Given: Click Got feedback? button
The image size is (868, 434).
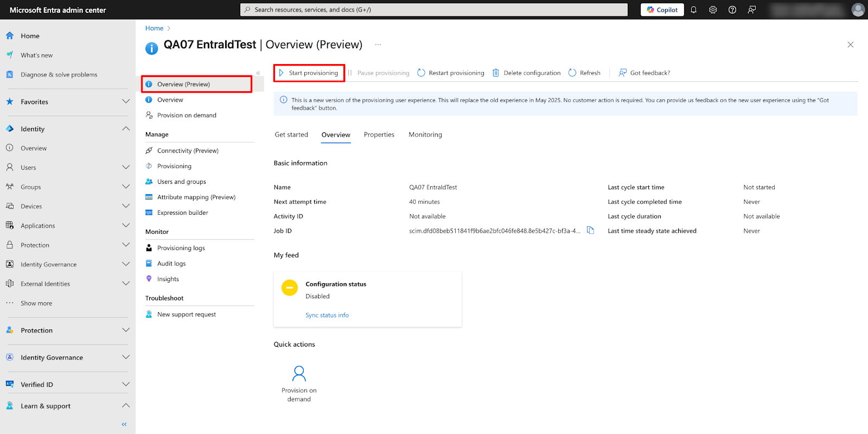Looking at the screenshot, I should pyautogui.click(x=644, y=73).
